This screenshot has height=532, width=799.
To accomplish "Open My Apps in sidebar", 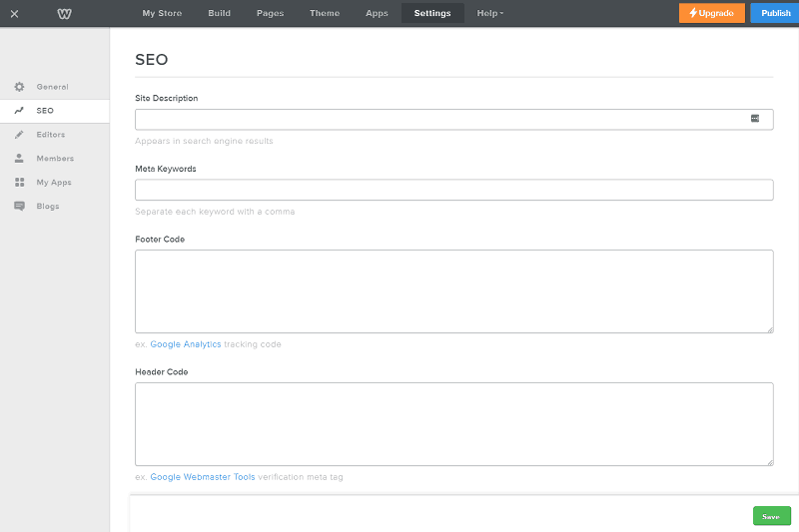I will coord(55,183).
